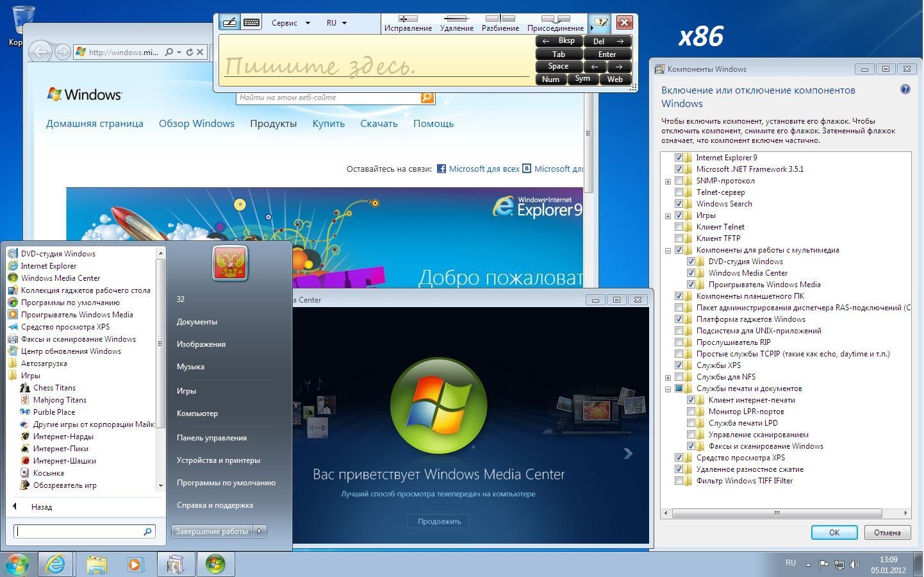The image size is (924, 577).
Task: Open Windows Media Center in Start menu list
Action: pyautogui.click(x=60, y=278)
